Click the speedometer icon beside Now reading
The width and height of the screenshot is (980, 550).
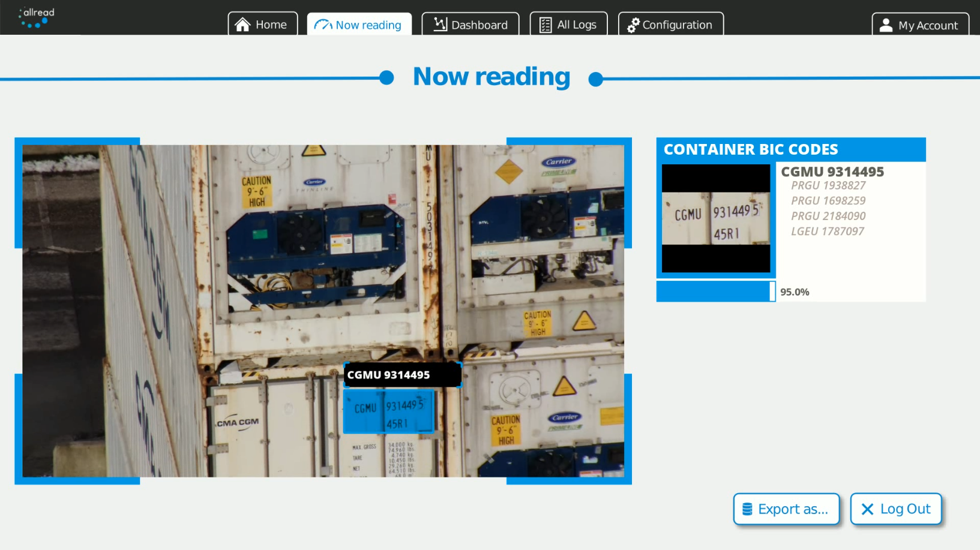click(x=322, y=25)
